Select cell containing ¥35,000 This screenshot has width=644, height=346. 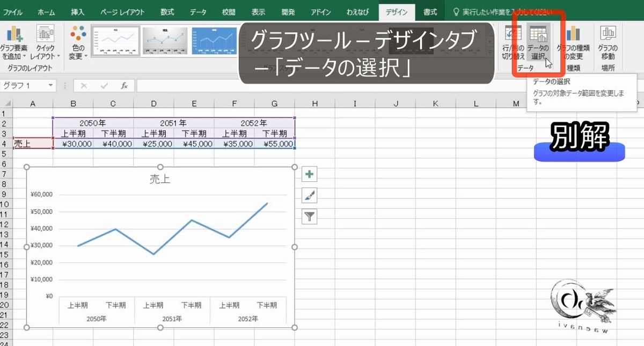(x=234, y=144)
